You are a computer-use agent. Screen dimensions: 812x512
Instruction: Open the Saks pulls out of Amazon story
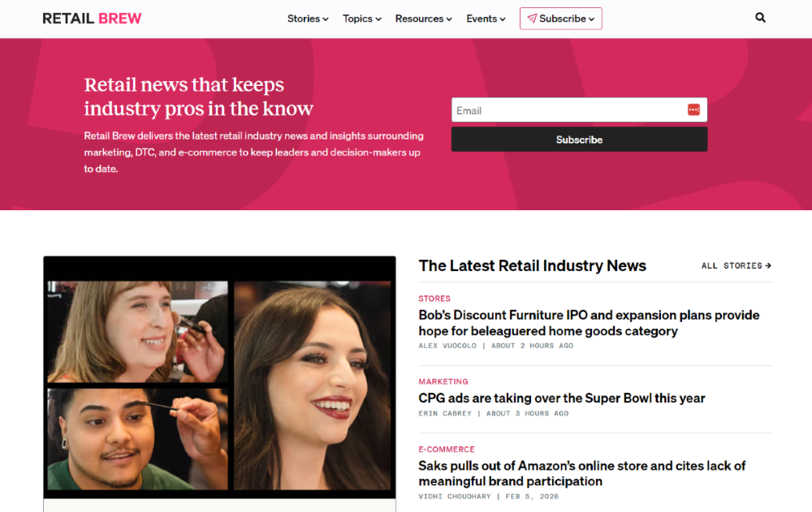[x=581, y=473]
